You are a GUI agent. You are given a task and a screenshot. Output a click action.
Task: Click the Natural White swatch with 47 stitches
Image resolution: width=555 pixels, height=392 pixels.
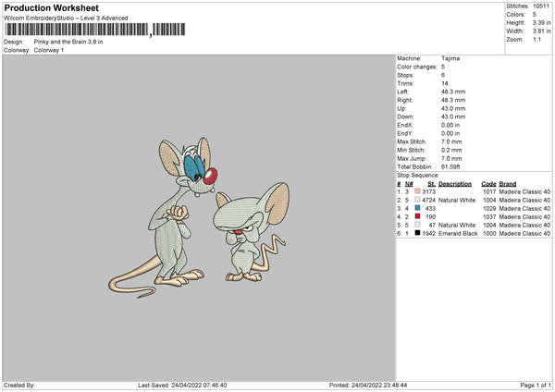coord(418,225)
